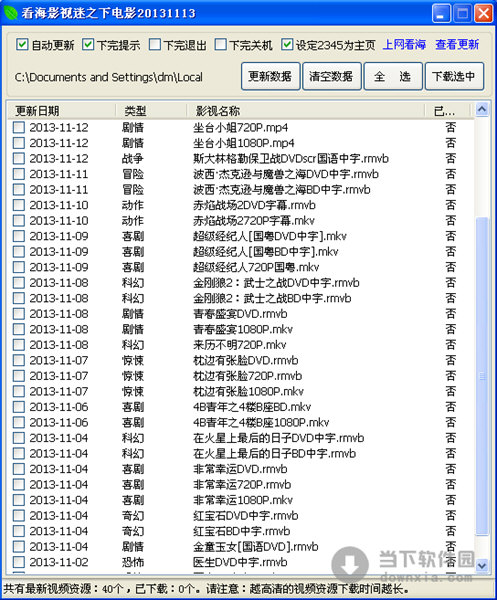Check the box for 非常幸运DVD.rmvb

click(x=19, y=469)
